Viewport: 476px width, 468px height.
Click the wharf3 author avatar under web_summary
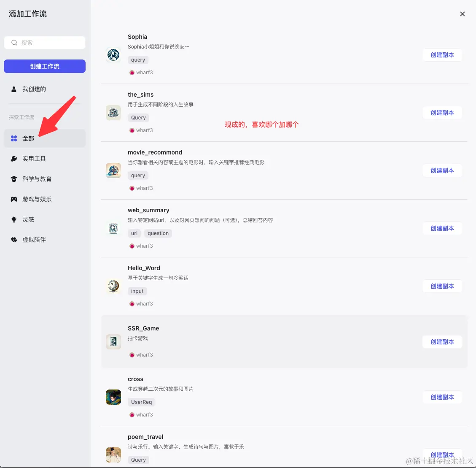tap(132, 246)
